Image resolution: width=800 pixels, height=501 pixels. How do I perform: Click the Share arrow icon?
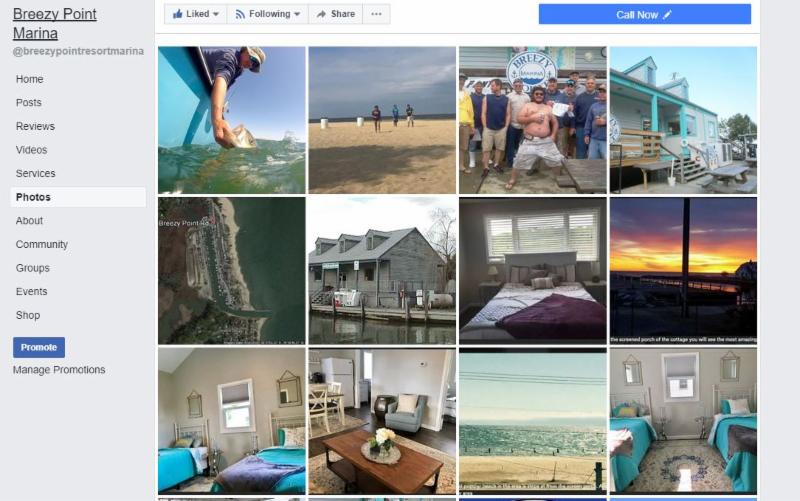click(x=321, y=14)
